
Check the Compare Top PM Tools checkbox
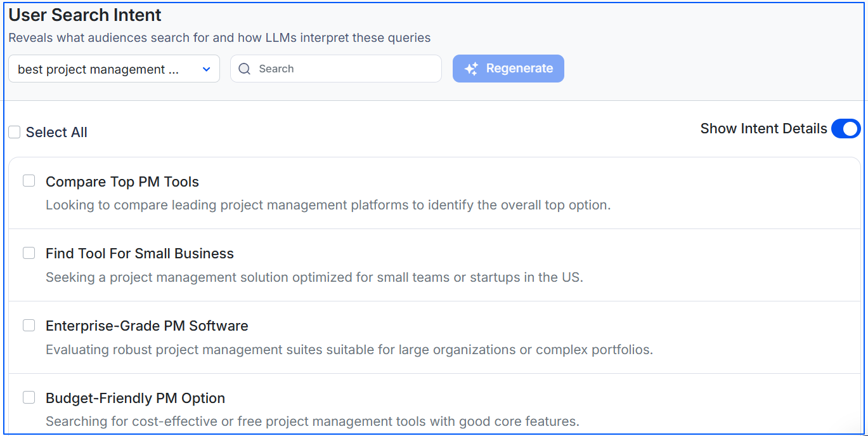[x=29, y=180]
